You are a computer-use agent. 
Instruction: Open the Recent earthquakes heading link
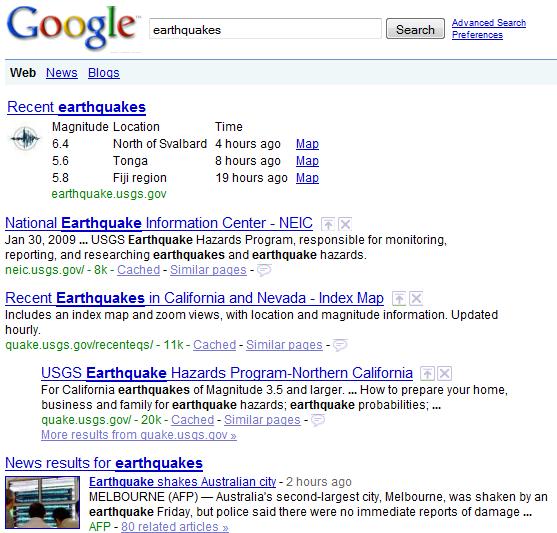(76, 107)
